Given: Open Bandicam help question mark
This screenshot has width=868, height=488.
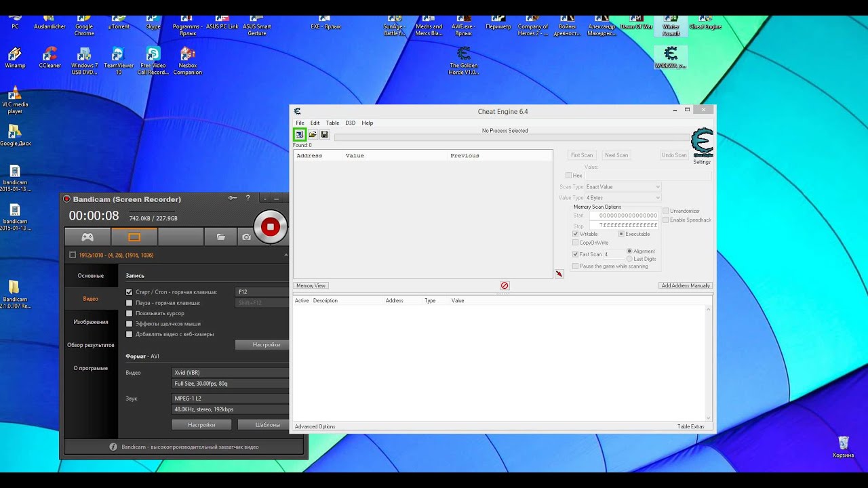Looking at the screenshot, I should coord(248,198).
